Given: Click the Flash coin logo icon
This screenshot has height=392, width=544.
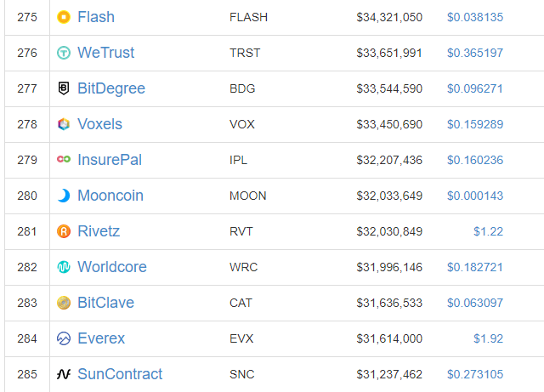Looking at the screenshot, I should [64, 17].
